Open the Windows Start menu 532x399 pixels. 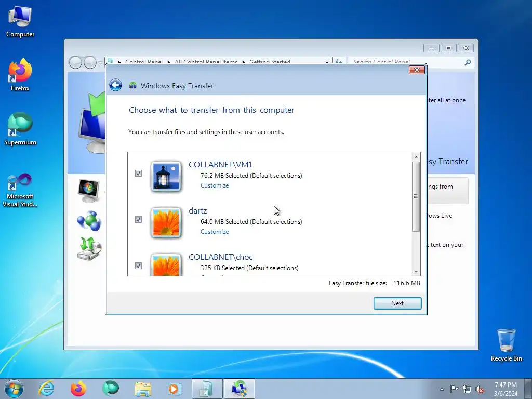tap(14, 389)
